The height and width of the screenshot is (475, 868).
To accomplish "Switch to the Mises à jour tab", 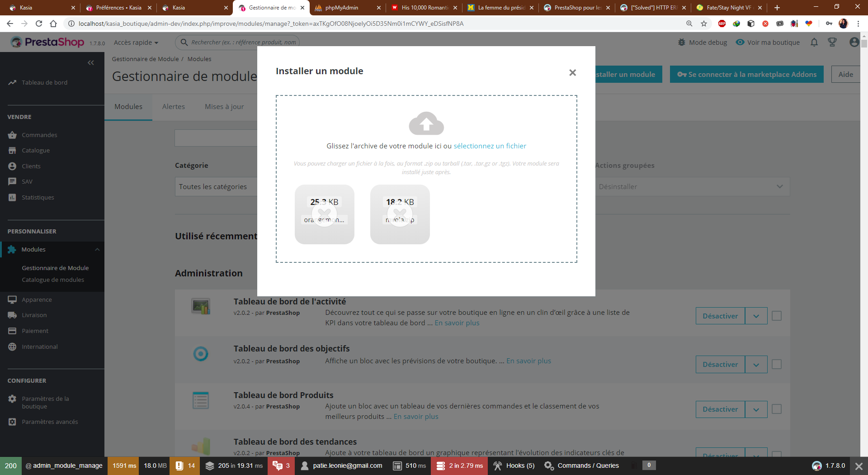I will click(x=224, y=107).
